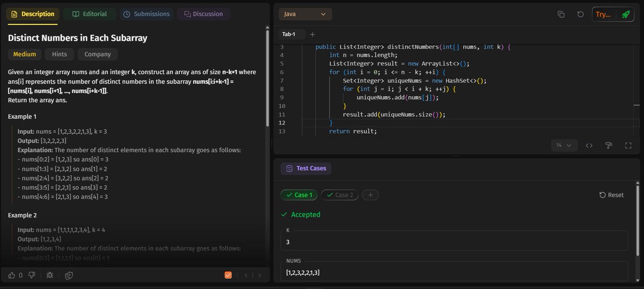
Task: Click the like count 0
Action: tap(21, 275)
